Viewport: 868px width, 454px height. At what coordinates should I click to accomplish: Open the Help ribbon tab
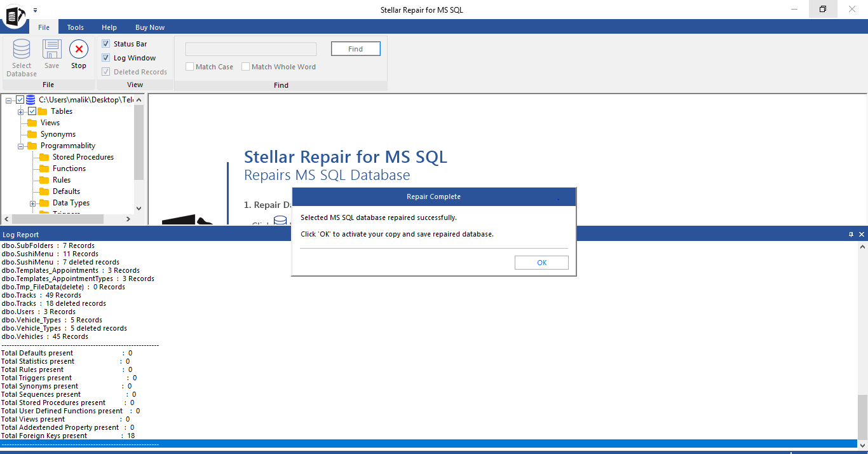[109, 27]
